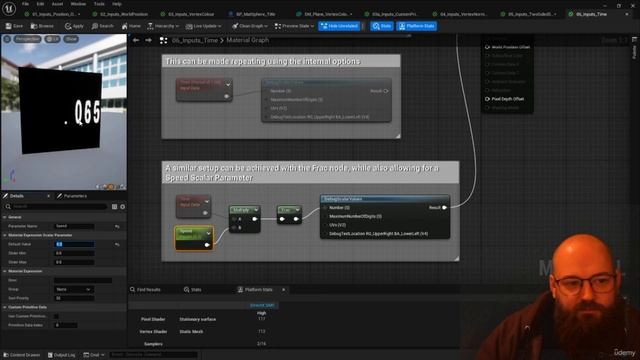Open the File menu
This screenshot has height=360, width=640.
tap(25, 4)
